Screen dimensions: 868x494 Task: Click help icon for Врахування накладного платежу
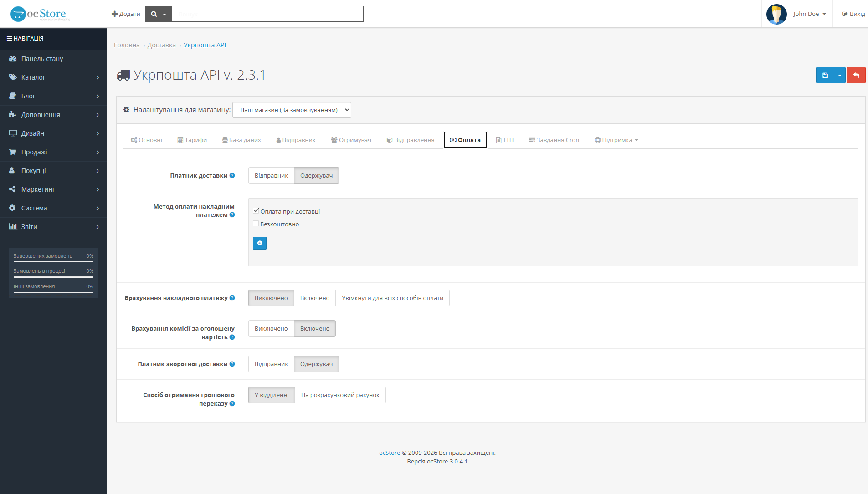click(x=232, y=298)
